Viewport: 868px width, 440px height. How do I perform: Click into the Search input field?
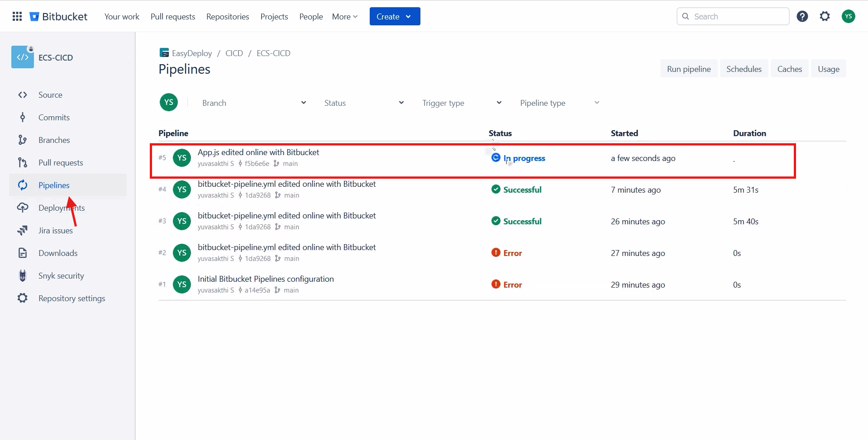[x=733, y=17]
